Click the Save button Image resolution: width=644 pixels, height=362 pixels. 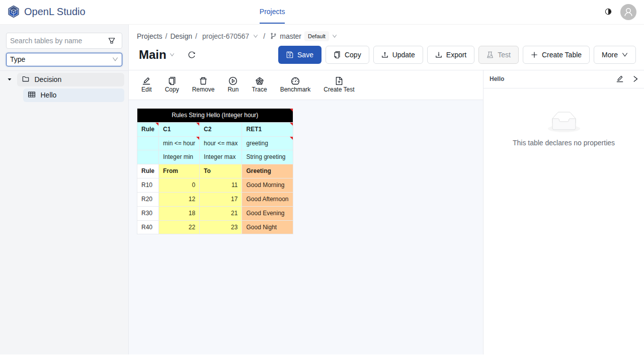(x=300, y=55)
